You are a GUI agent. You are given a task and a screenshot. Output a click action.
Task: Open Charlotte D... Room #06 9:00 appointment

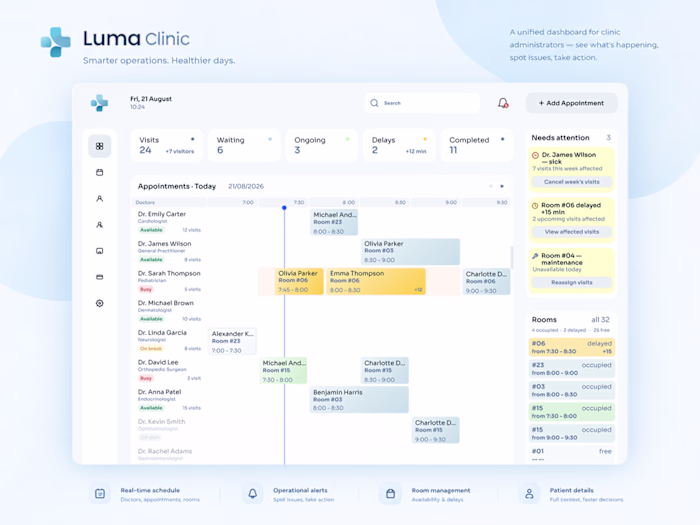coord(486,282)
